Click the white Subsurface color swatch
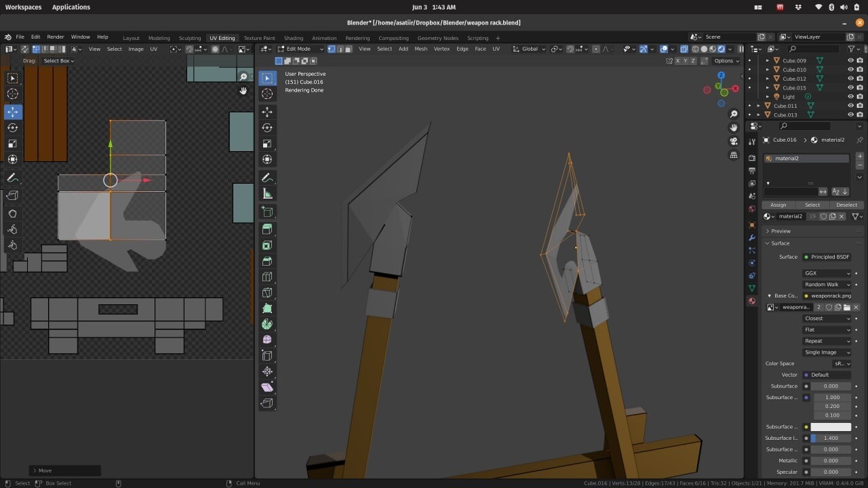 point(831,427)
